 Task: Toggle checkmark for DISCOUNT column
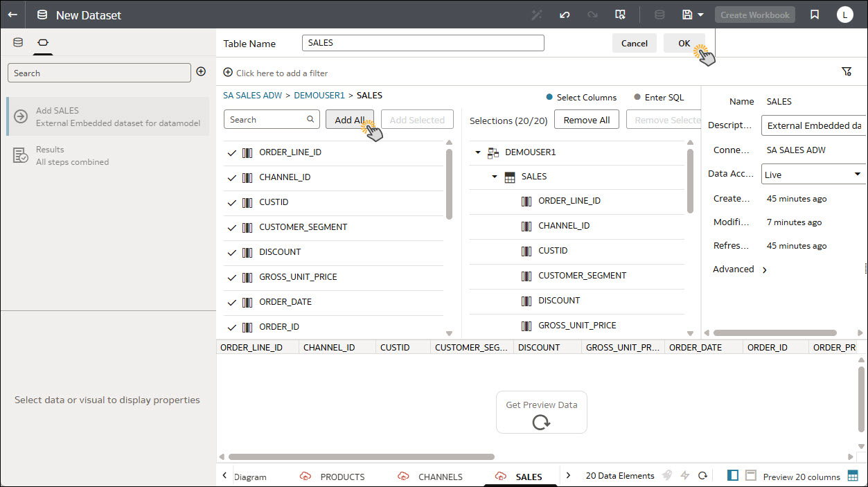tap(232, 252)
